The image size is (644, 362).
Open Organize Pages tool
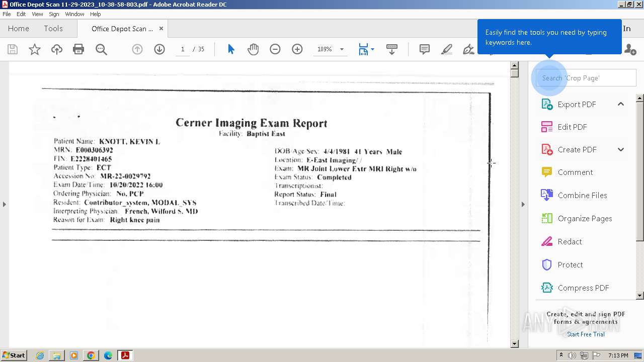[585, 218]
